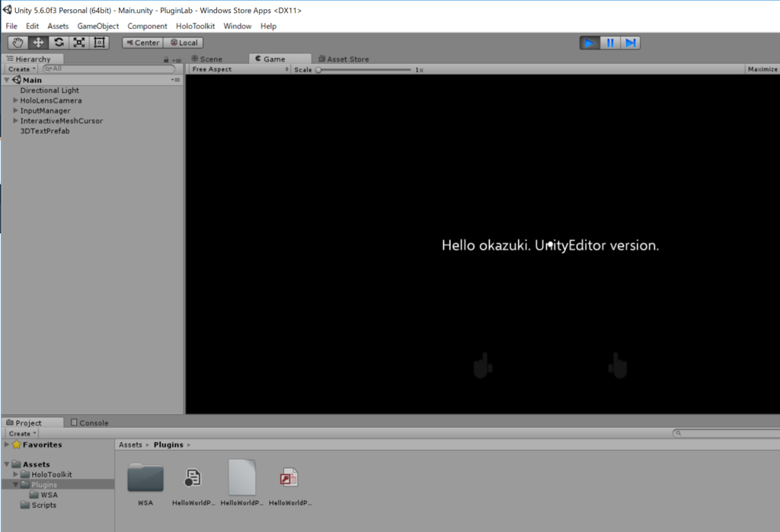Toggle the Hierarchy panel lock icon

coord(166,59)
